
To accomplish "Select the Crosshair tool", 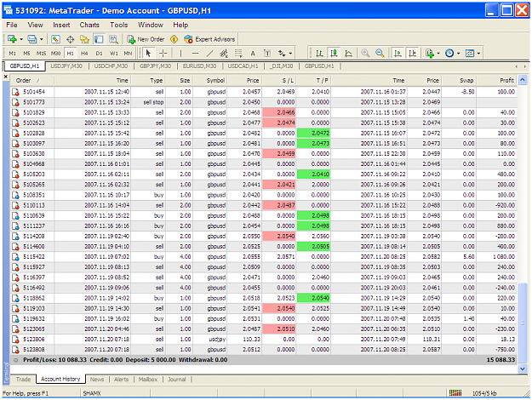I will (x=163, y=54).
